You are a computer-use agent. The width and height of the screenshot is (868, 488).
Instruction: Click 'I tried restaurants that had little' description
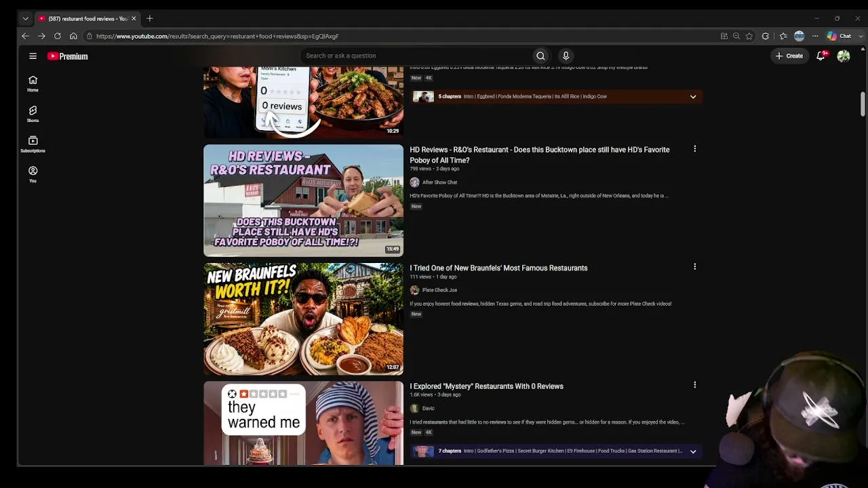(547, 422)
